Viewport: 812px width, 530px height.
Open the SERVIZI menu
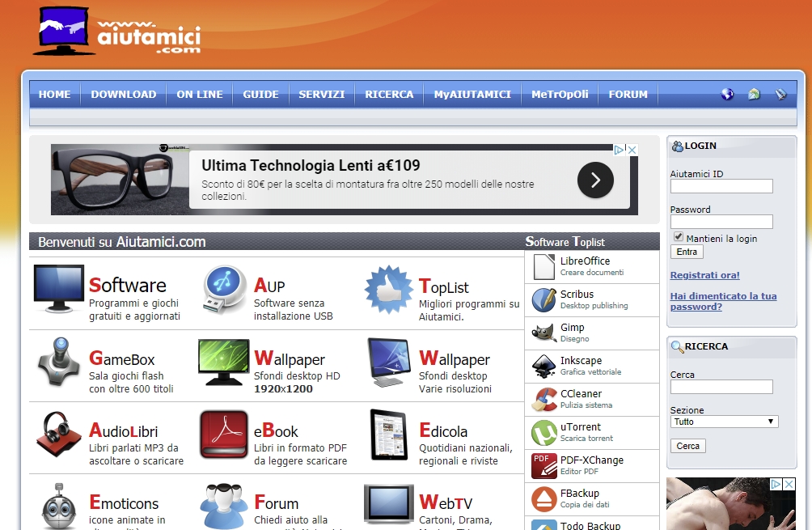point(322,95)
